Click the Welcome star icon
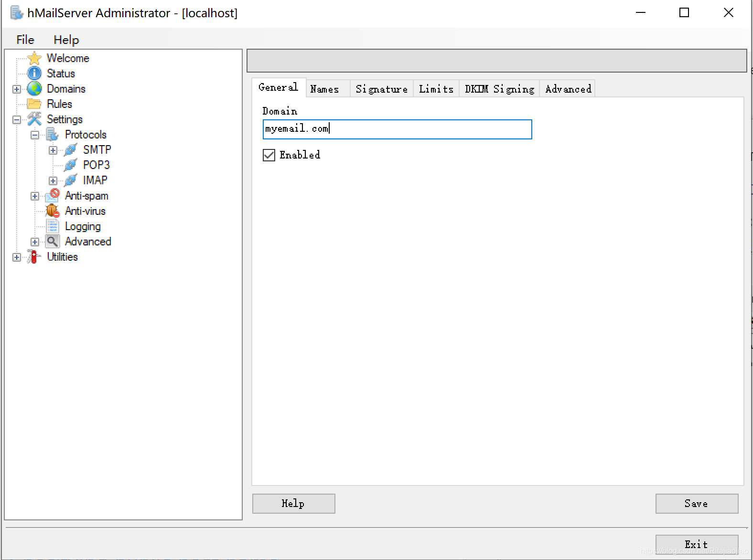753x560 pixels. [x=34, y=58]
